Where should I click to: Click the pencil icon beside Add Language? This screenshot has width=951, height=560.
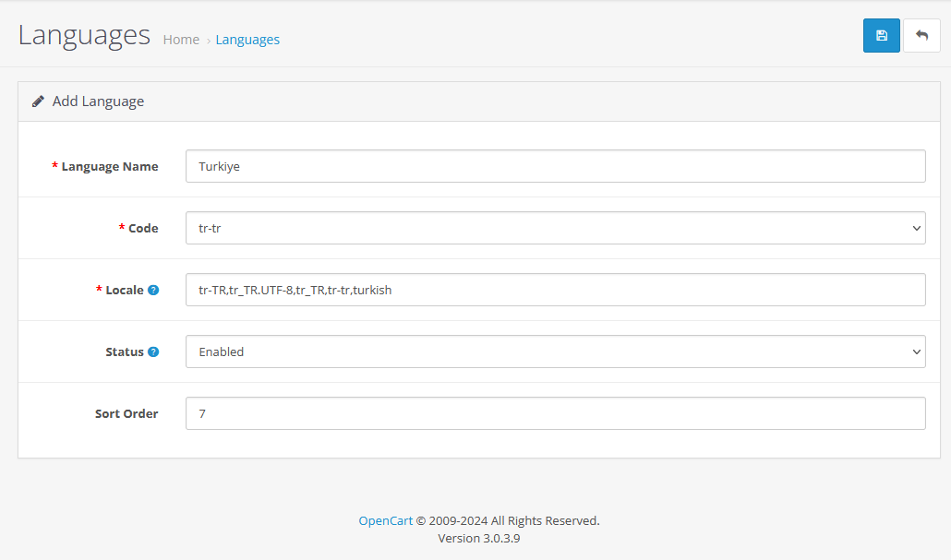(x=37, y=101)
